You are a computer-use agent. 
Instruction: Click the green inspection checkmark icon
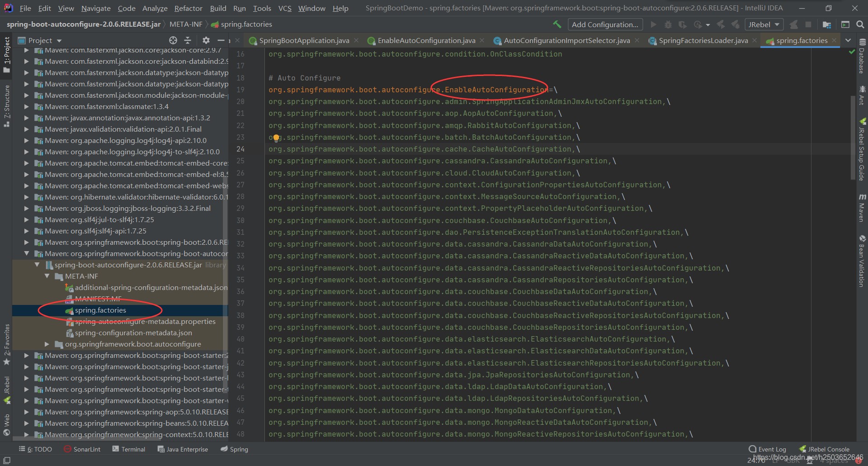(x=852, y=52)
